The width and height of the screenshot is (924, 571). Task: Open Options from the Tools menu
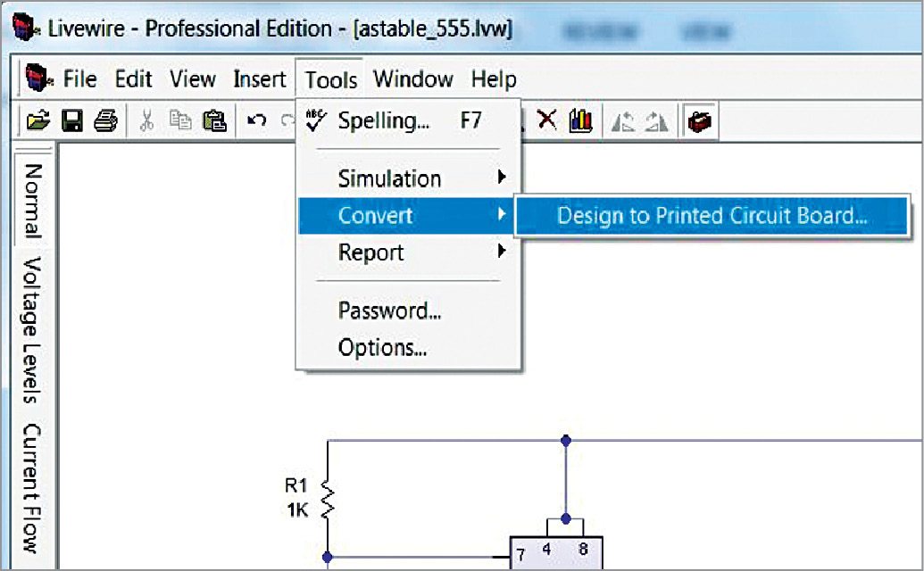(x=382, y=347)
